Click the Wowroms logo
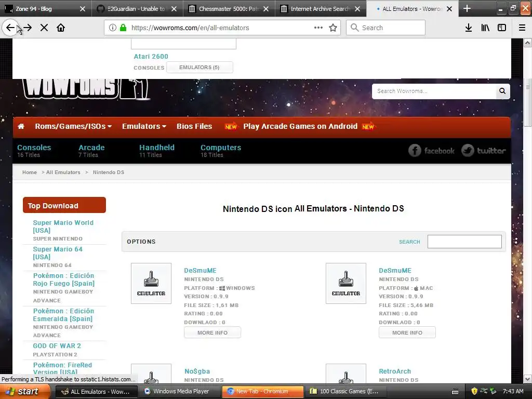The height and width of the screenshot is (399, 532). (x=86, y=89)
